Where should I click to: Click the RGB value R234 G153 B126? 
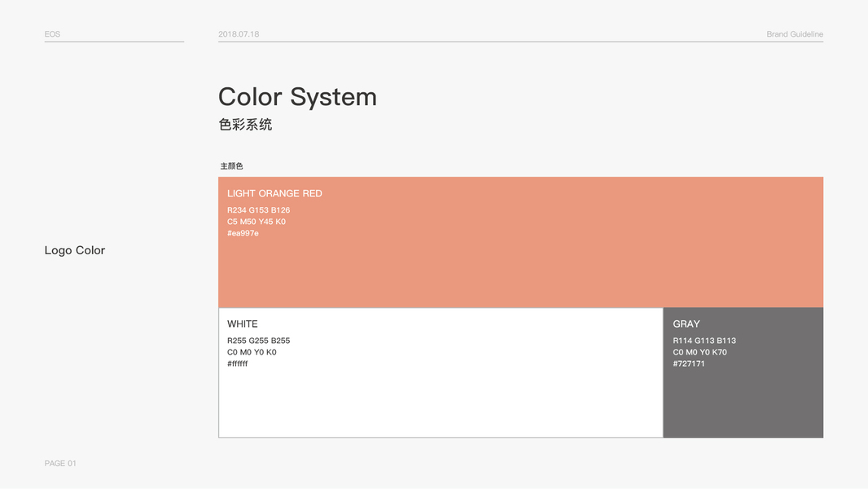[x=258, y=210]
